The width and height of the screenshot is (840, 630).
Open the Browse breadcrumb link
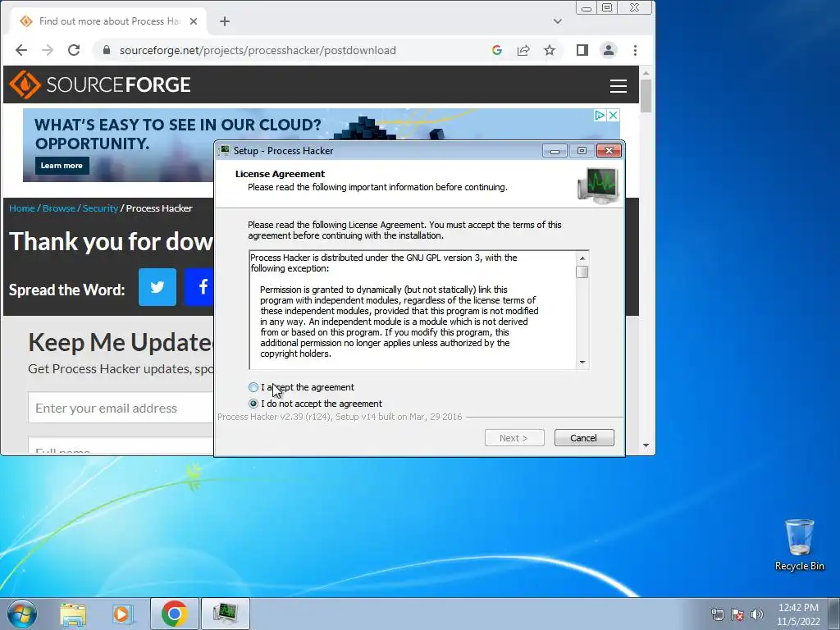pos(59,208)
